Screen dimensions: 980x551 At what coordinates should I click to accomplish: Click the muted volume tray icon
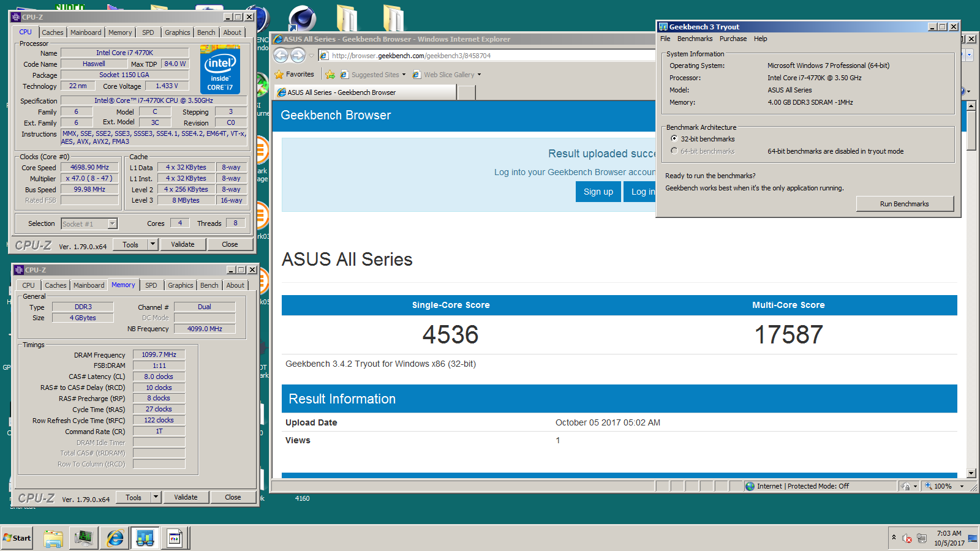click(907, 539)
